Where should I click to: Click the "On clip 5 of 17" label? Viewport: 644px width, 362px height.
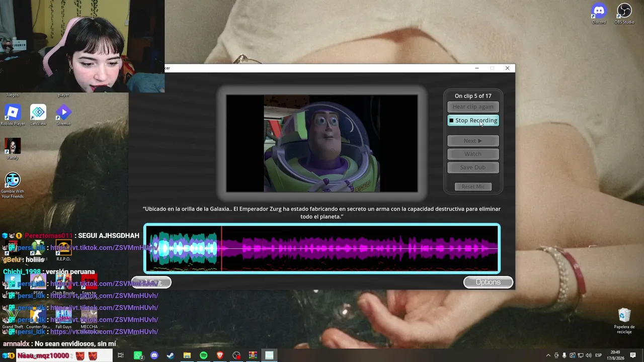[x=473, y=96]
